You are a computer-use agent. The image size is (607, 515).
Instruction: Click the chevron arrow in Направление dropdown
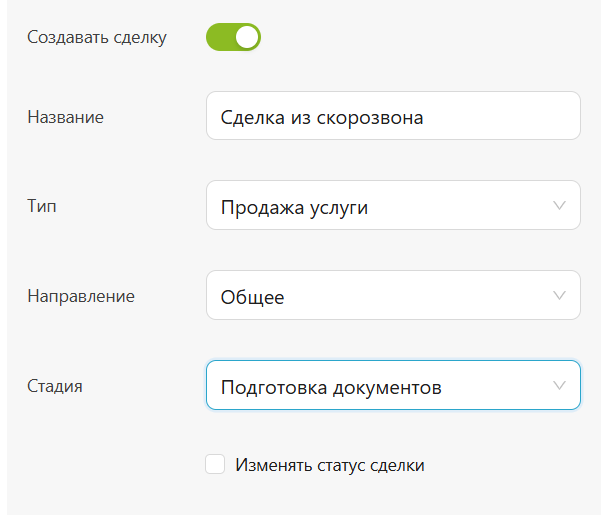[x=559, y=296]
